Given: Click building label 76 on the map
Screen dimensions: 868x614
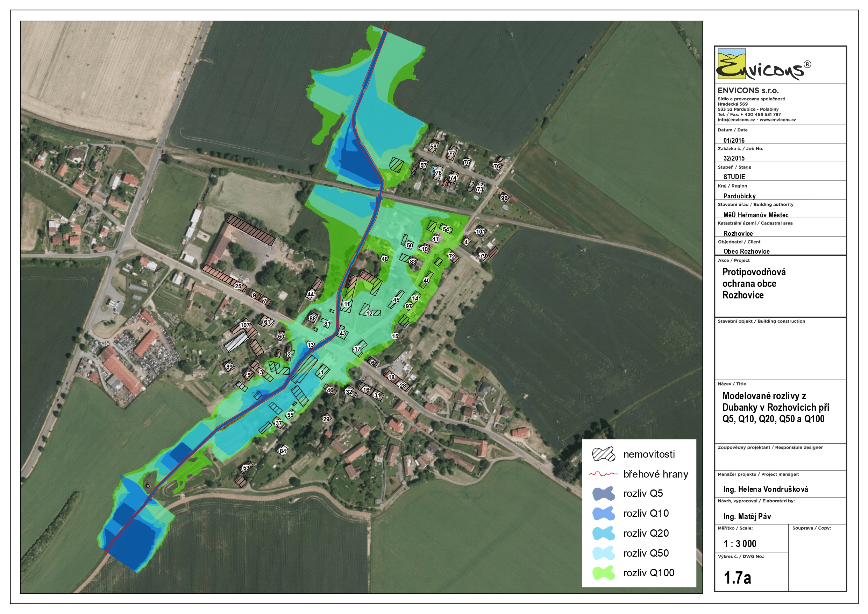Looking at the screenshot, I should click(x=497, y=166).
